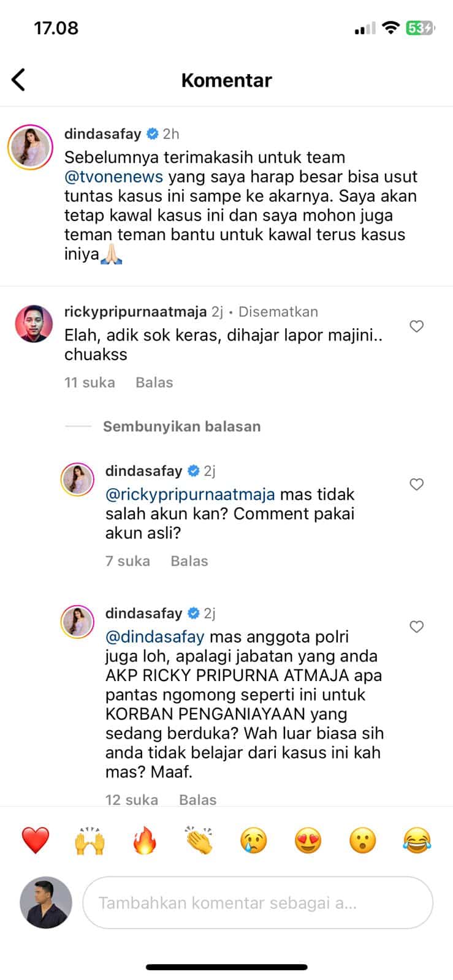View the 11 suka likes list

point(89,382)
